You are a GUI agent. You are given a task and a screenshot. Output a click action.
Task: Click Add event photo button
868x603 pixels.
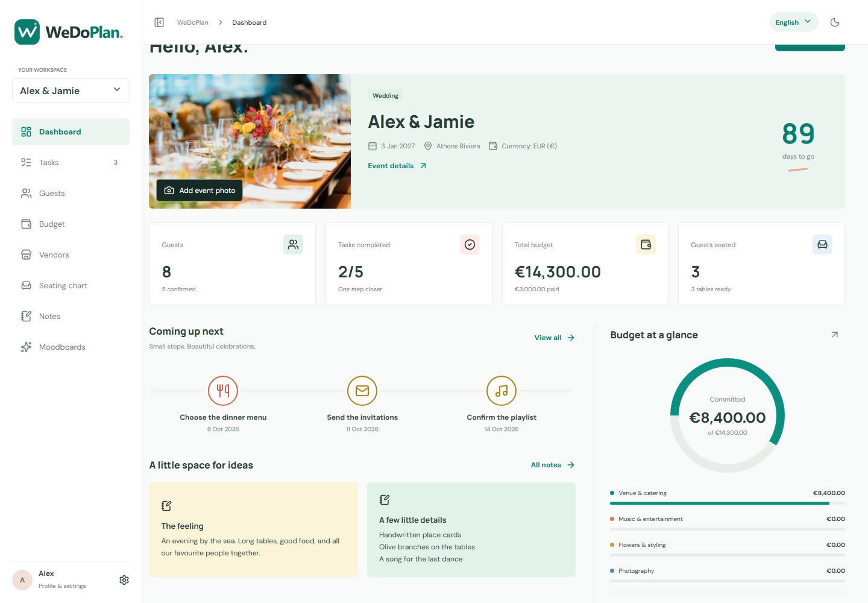(200, 191)
